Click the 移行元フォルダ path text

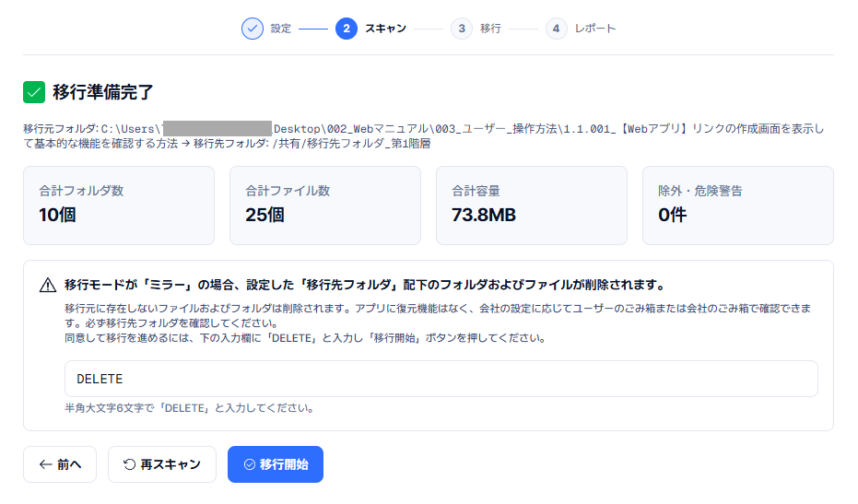pos(424,136)
